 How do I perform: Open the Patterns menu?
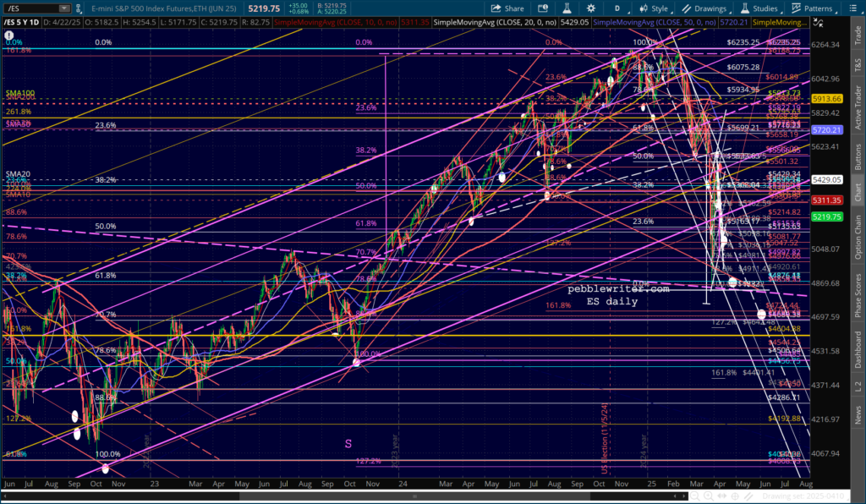pos(813,8)
